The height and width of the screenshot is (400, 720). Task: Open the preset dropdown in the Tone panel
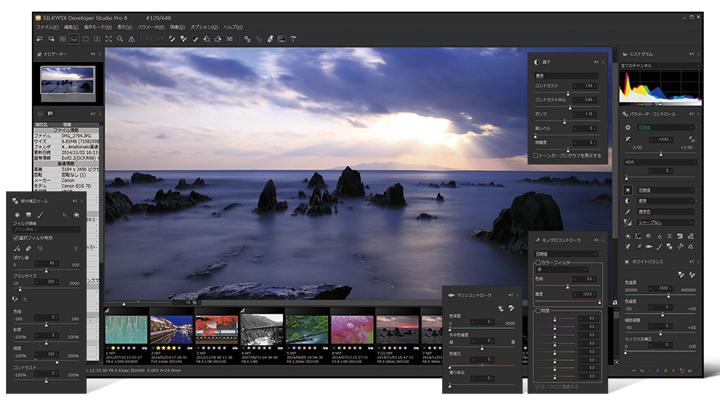click(566, 75)
